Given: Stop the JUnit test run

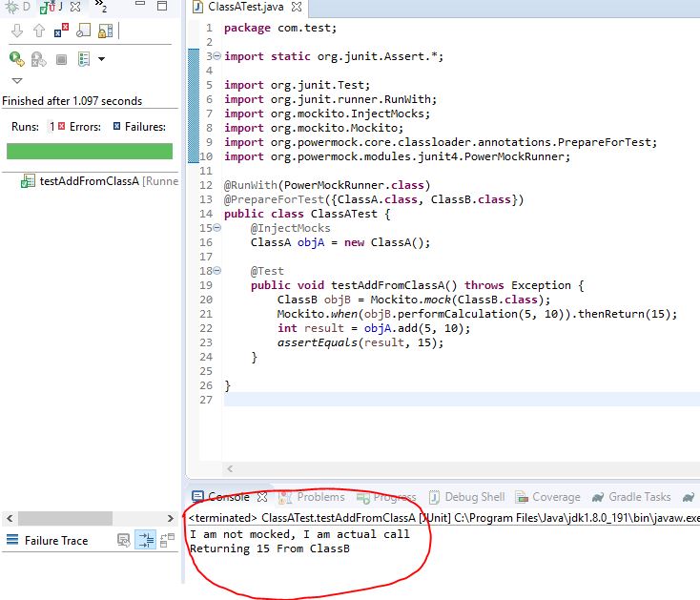Looking at the screenshot, I should coord(61,59).
